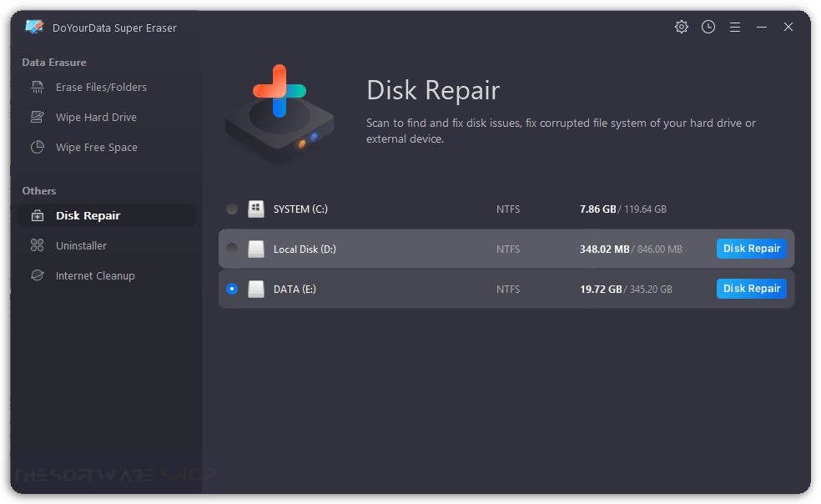Click the DoYourData Super Eraser logo icon
This screenshot has height=504, width=821.
pyautogui.click(x=34, y=27)
